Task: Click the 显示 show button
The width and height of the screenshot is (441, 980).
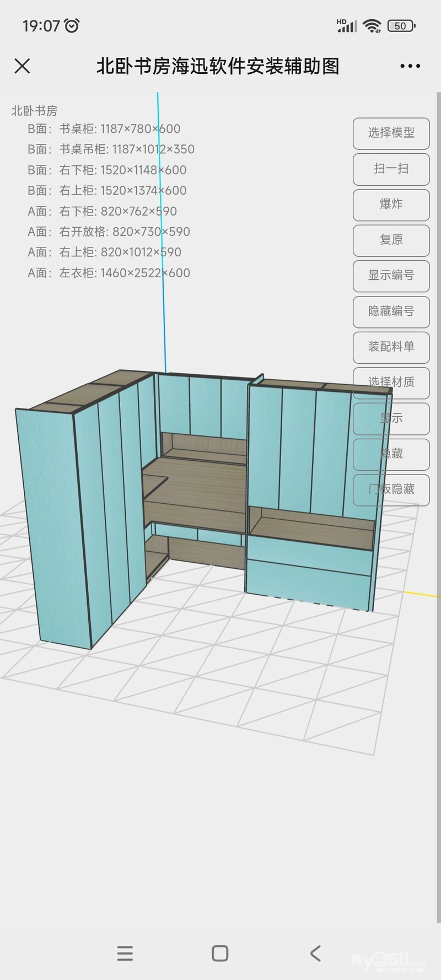Action: (x=391, y=418)
